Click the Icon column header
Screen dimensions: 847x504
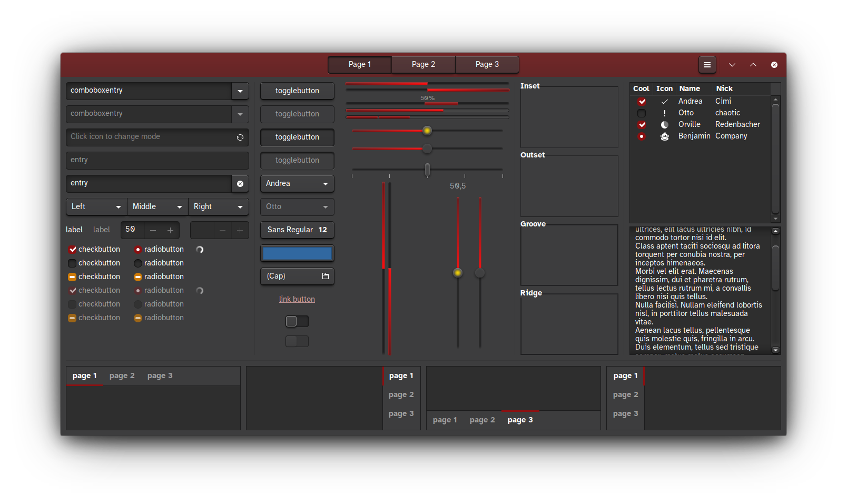point(664,89)
